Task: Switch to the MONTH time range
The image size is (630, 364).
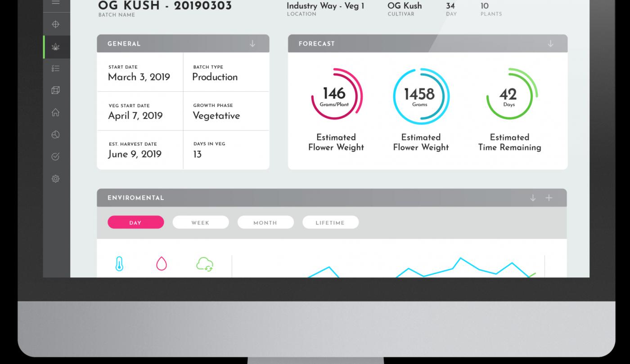Action: [265, 222]
